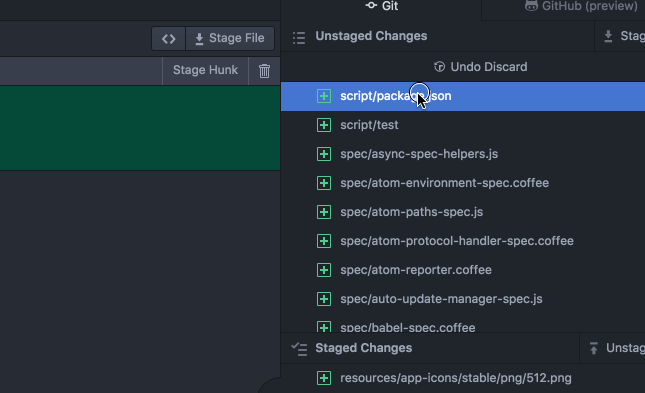
Task: Select script/test file
Action: [463, 125]
